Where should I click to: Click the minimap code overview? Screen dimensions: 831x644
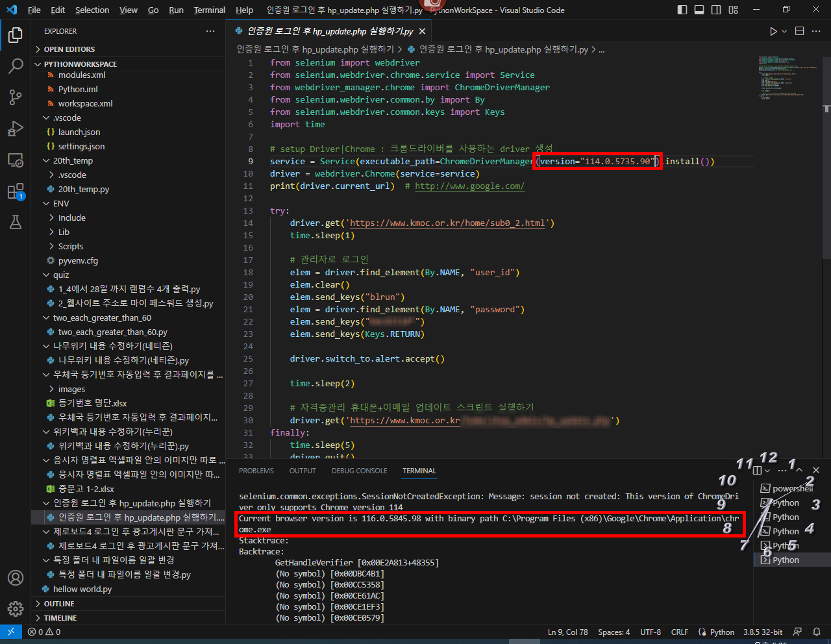pyautogui.click(x=788, y=78)
